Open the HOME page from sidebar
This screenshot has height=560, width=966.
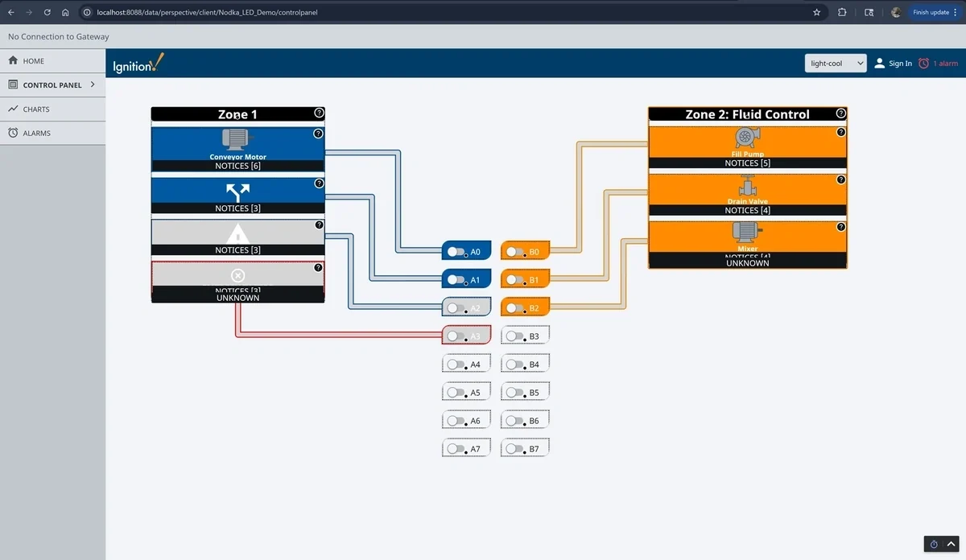pos(52,61)
